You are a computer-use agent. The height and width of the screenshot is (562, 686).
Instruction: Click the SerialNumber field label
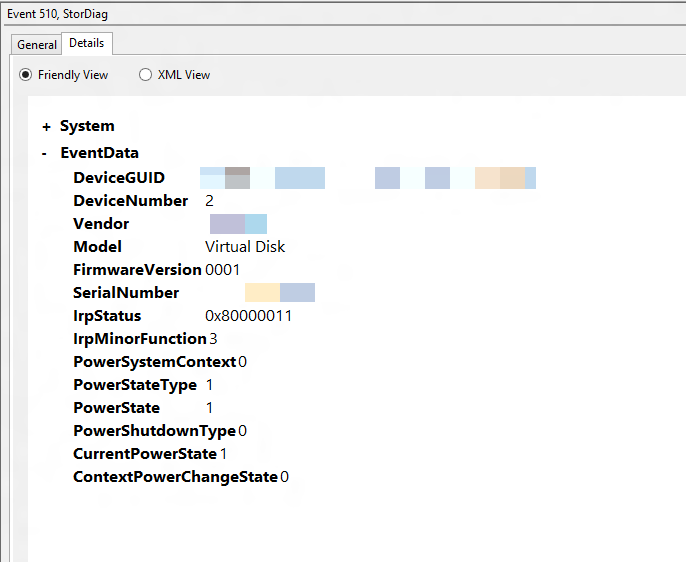pyautogui.click(x=126, y=293)
